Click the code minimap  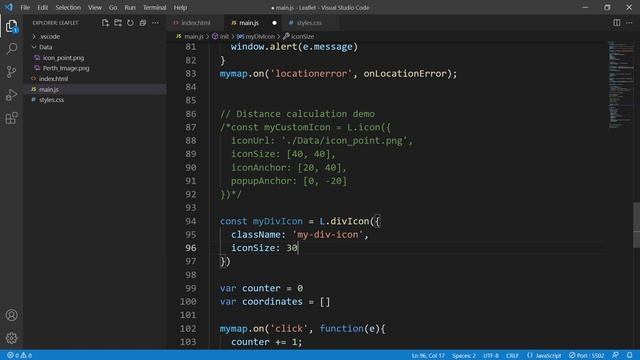(x=621, y=84)
